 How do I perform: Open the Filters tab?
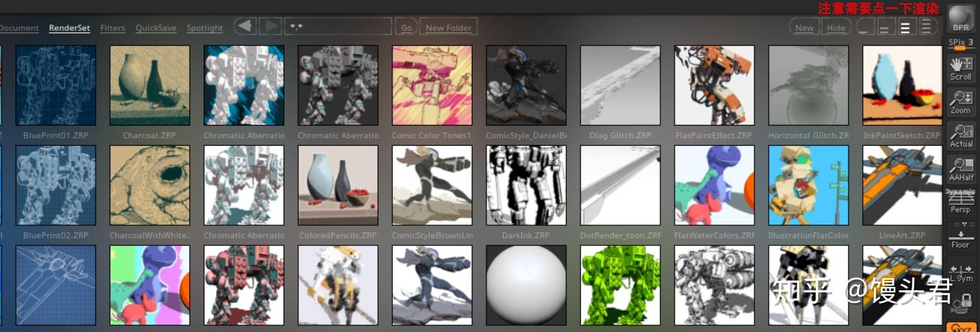(x=113, y=28)
